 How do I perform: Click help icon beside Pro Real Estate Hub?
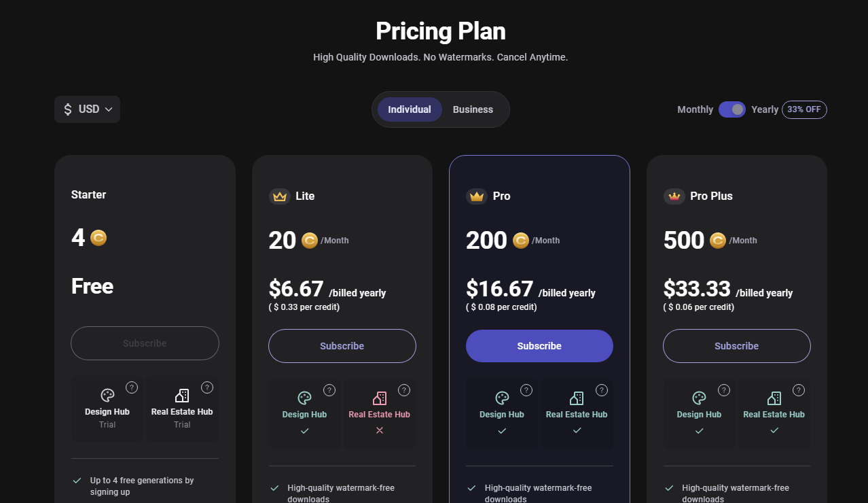(602, 390)
